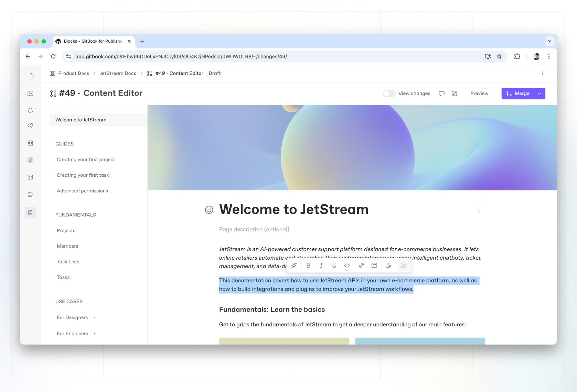This screenshot has height=392, width=577.
Task: Apply strikethrough to the selected text
Action: coord(334,265)
